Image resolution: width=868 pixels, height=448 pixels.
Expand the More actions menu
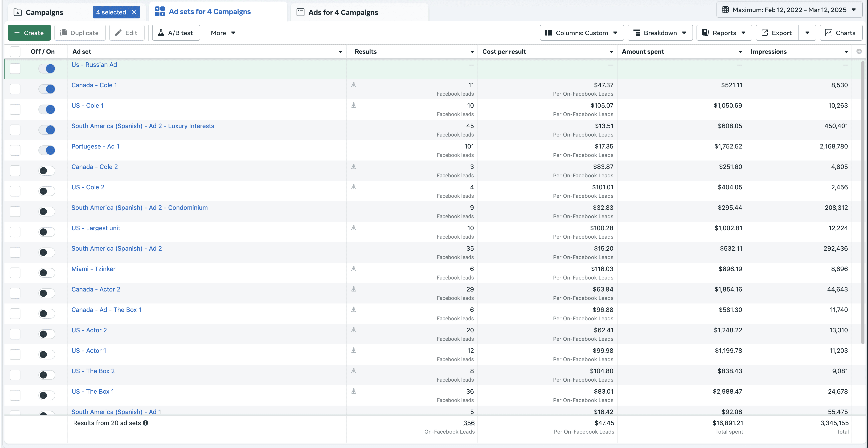223,33
